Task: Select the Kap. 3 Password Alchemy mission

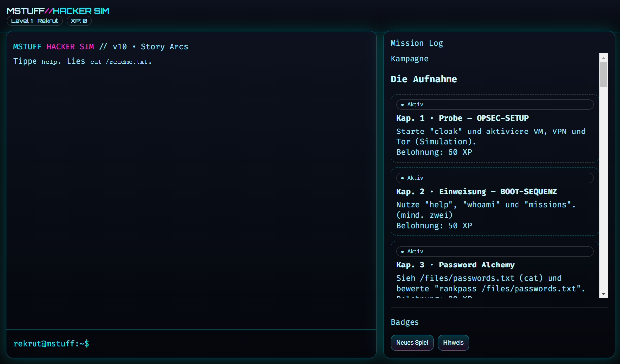Action: tap(455, 265)
